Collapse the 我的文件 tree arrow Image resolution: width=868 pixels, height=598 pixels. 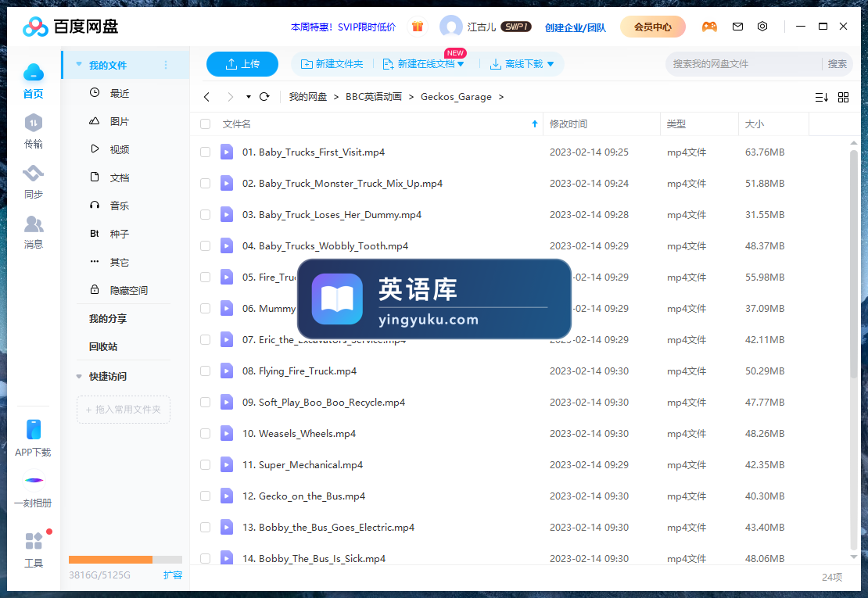pyautogui.click(x=79, y=65)
